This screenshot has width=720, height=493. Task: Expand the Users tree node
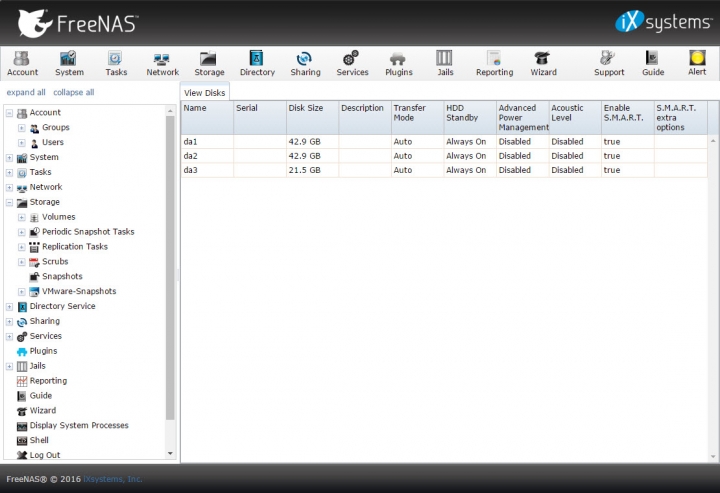(22, 143)
